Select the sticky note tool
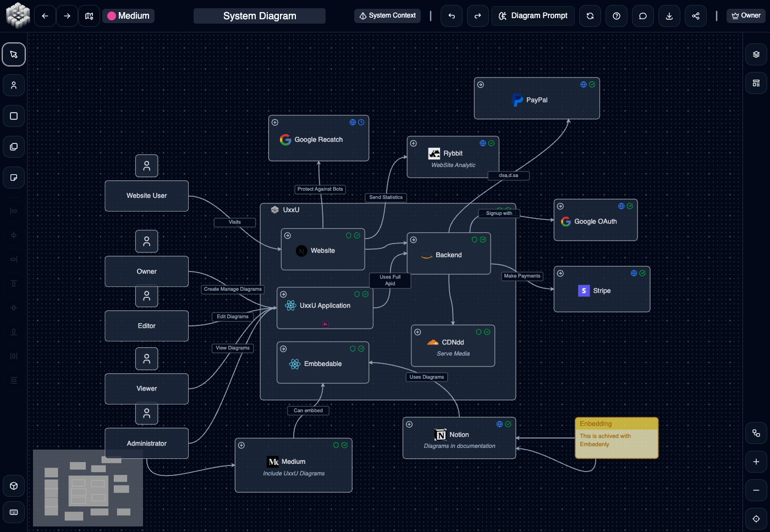The width and height of the screenshot is (770, 532). tap(14, 178)
